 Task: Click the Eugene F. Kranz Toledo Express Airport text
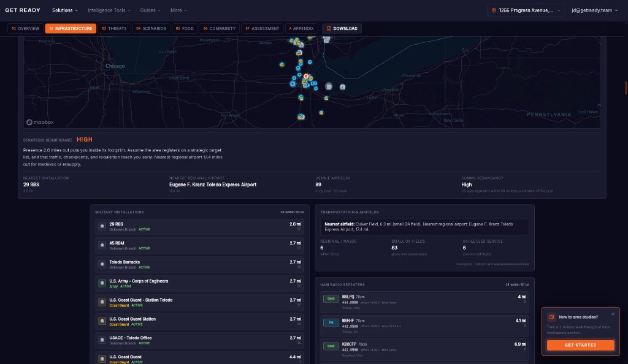(213, 185)
